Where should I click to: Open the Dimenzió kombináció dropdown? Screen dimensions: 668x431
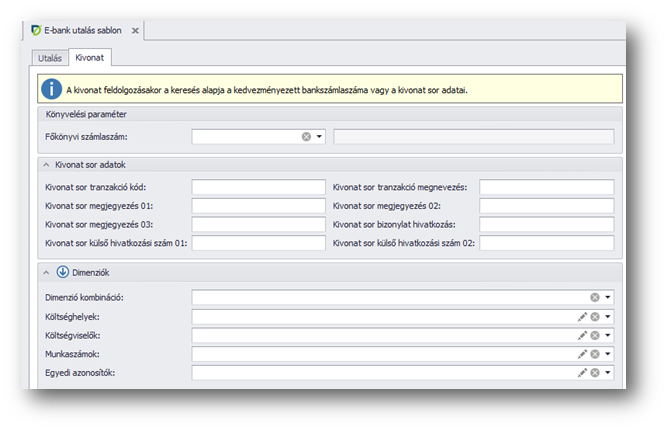coord(607,297)
